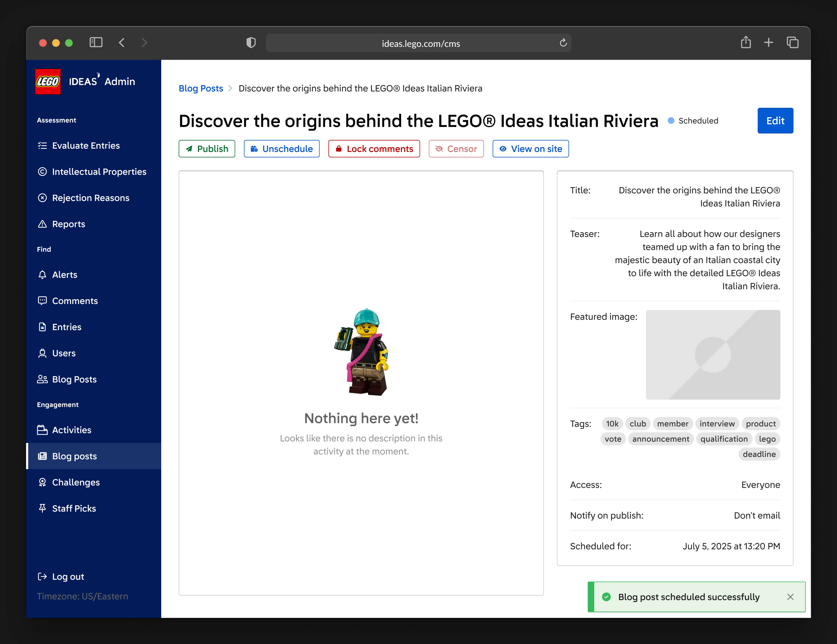Image resolution: width=837 pixels, height=644 pixels.
Task: Click the 'club' tag
Action: click(x=638, y=424)
